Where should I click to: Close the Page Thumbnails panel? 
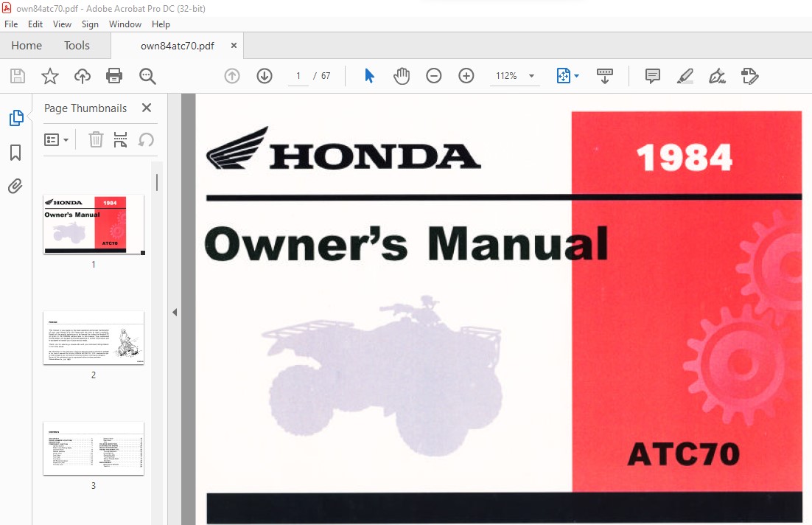147,108
